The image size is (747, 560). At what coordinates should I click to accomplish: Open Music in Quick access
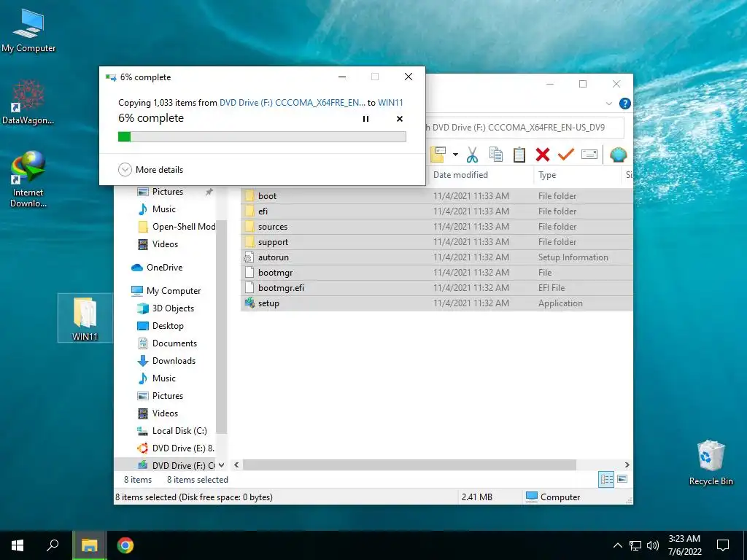(x=157, y=209)
